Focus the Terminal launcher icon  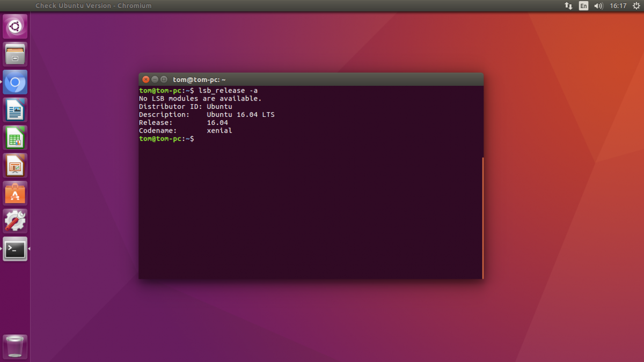[x=15, y=249]
